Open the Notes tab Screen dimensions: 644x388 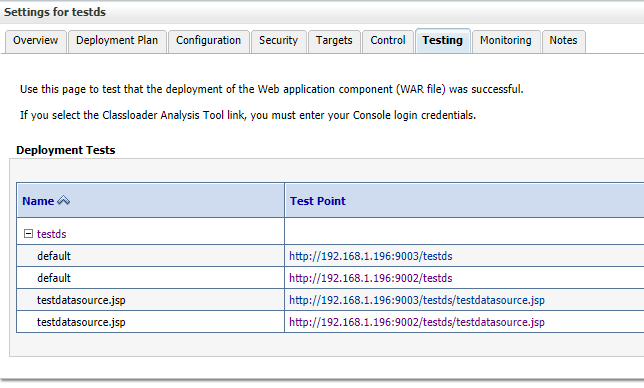564,41
